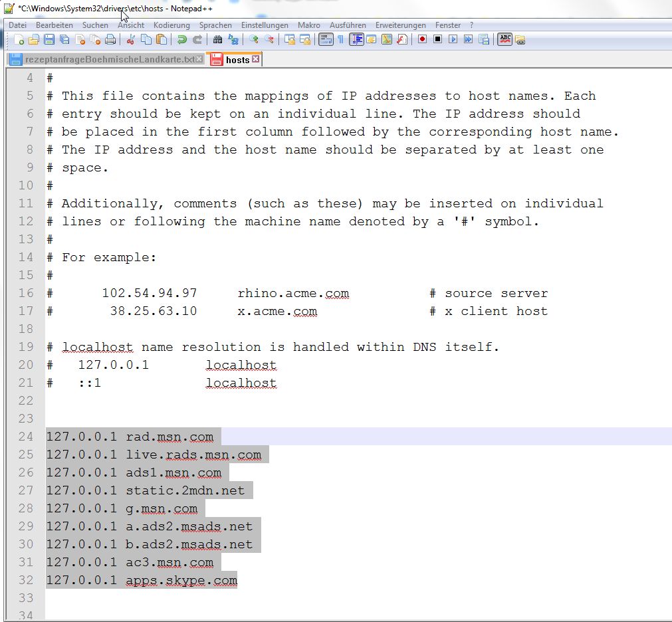Click the Copy toolbar icon

point(146,40)
